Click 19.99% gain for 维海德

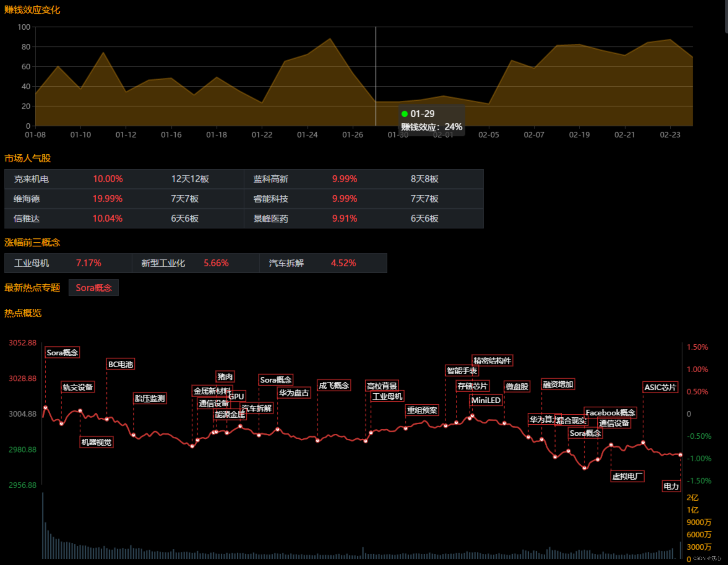click(108, 199)
